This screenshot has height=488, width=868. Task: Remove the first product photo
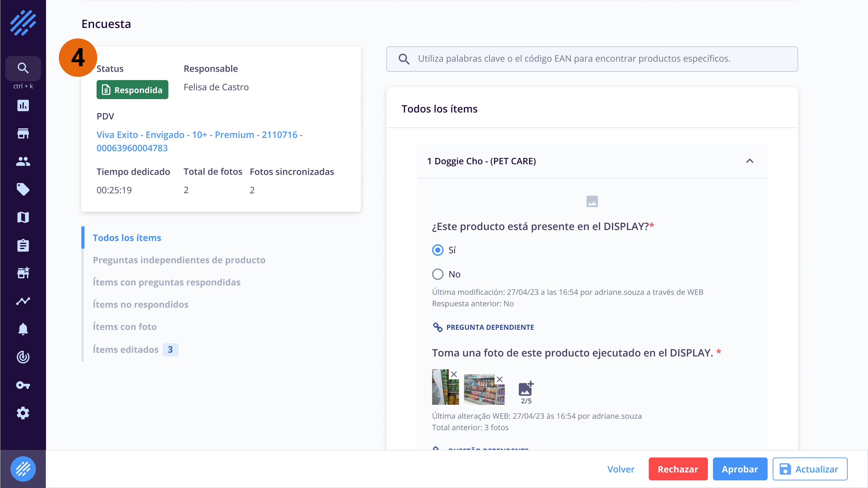(454, 374)
